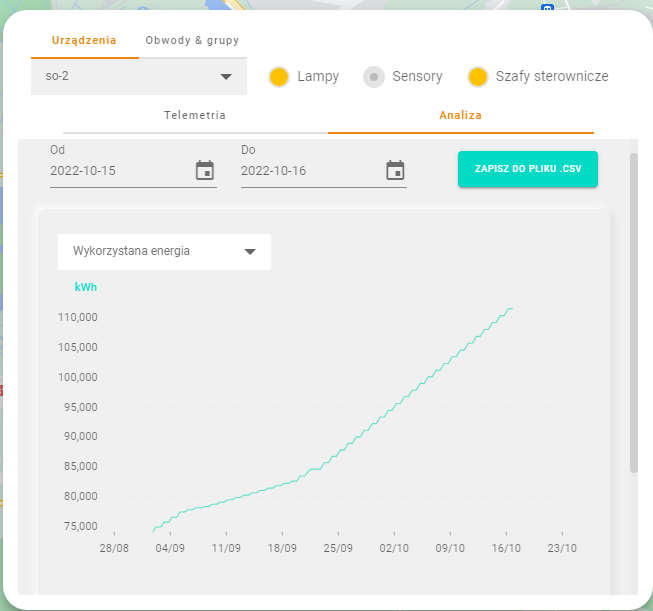Screen dimensions: 653x611
Task: Click the 95,000 y-axis value
Action: click(x=81, y=407)
